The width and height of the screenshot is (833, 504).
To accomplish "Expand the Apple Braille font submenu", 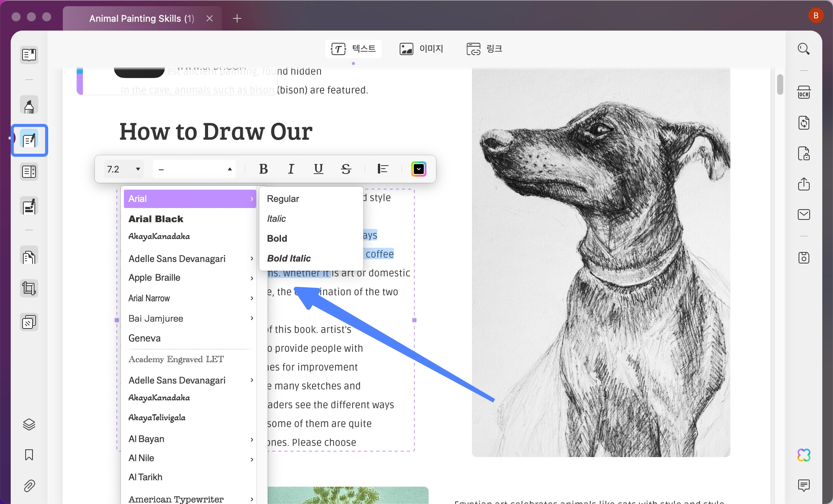I will pyautogui.click(x=190, y=278).
